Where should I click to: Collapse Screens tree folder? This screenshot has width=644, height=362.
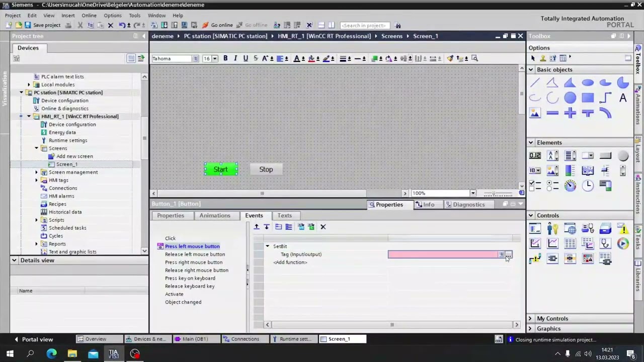coord(37,148)
